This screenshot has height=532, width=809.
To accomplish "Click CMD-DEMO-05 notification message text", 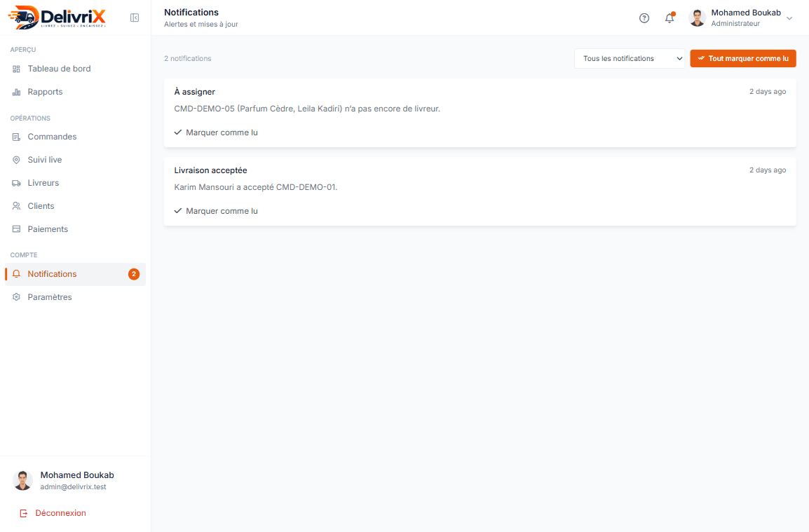I will click(x=307, y=109).
